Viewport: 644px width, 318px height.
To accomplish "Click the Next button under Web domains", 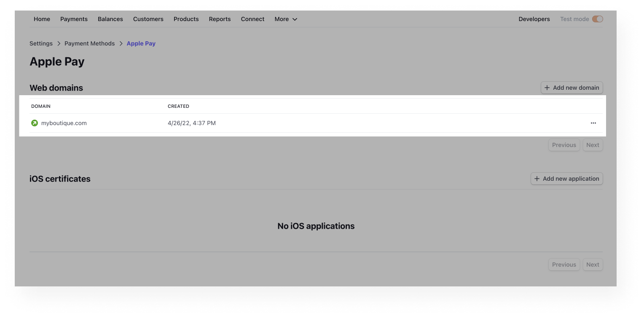I will (593, 145).
